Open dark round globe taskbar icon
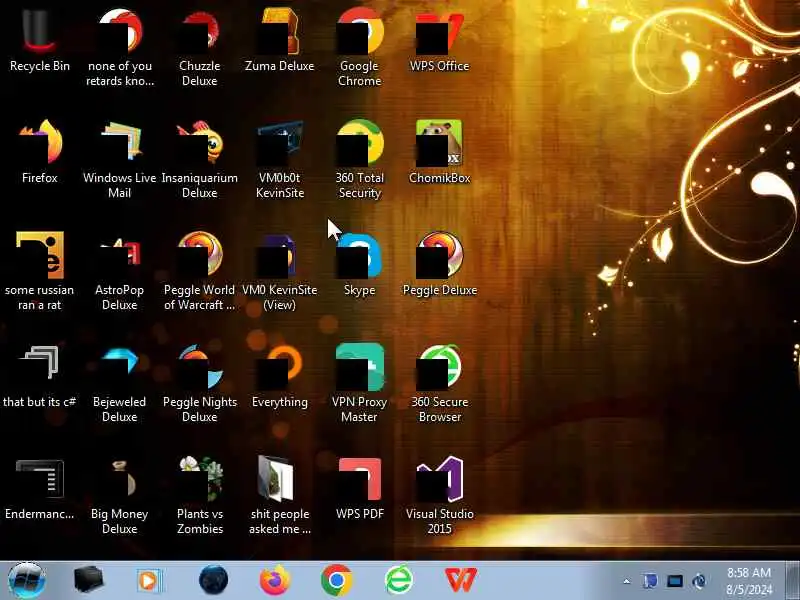Screen dimensions: 800x600 213,580
